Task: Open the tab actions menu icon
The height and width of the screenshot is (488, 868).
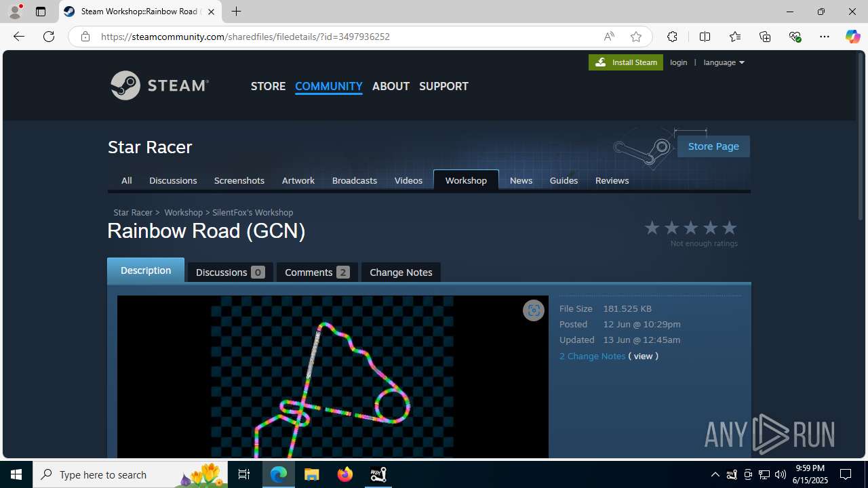Action: tap(41, 12)
